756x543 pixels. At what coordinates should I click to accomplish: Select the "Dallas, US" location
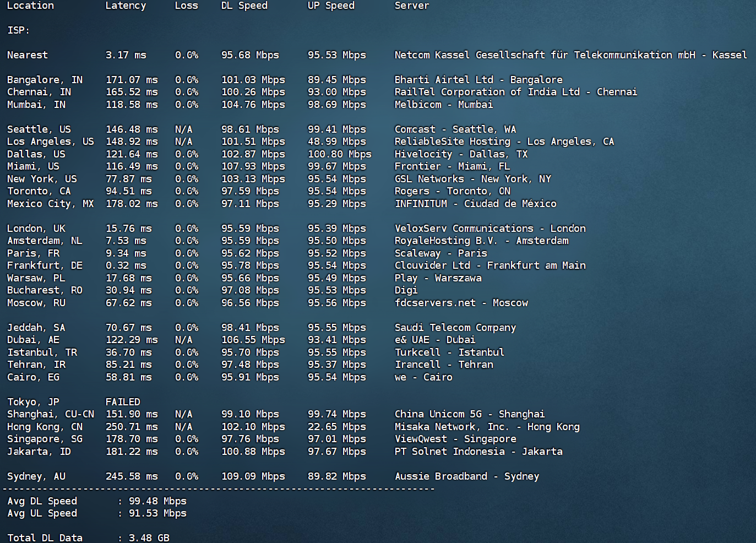pyautogui.click(x=36, y=154)
